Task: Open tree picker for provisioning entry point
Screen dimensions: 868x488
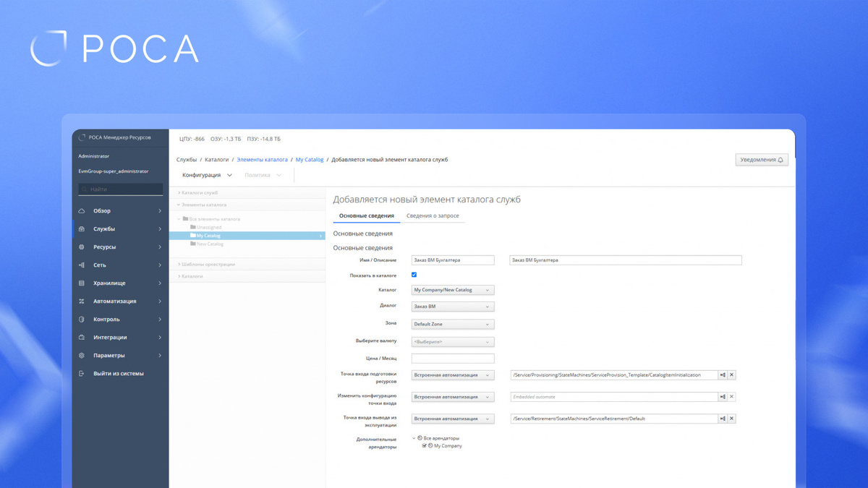Action: click(723, 375)
